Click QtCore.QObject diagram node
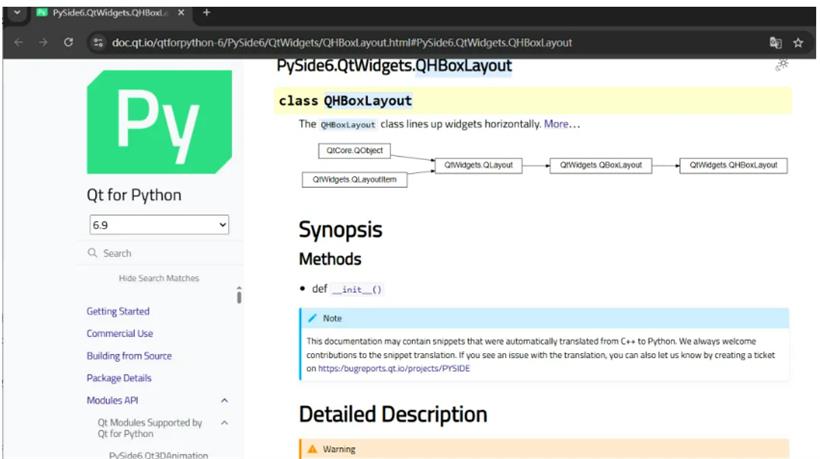The image size is (820, 459). [x=355, y=151]
